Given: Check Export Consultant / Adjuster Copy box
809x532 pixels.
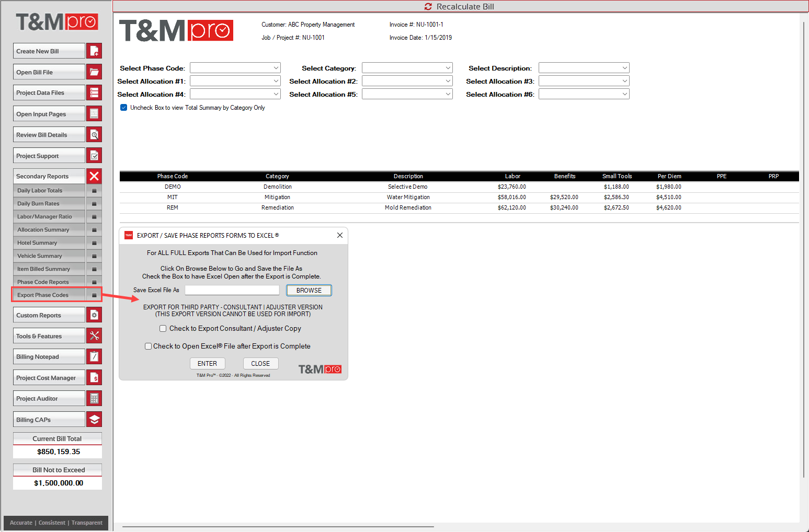Looking at the screenshot, I should point(163,329).
